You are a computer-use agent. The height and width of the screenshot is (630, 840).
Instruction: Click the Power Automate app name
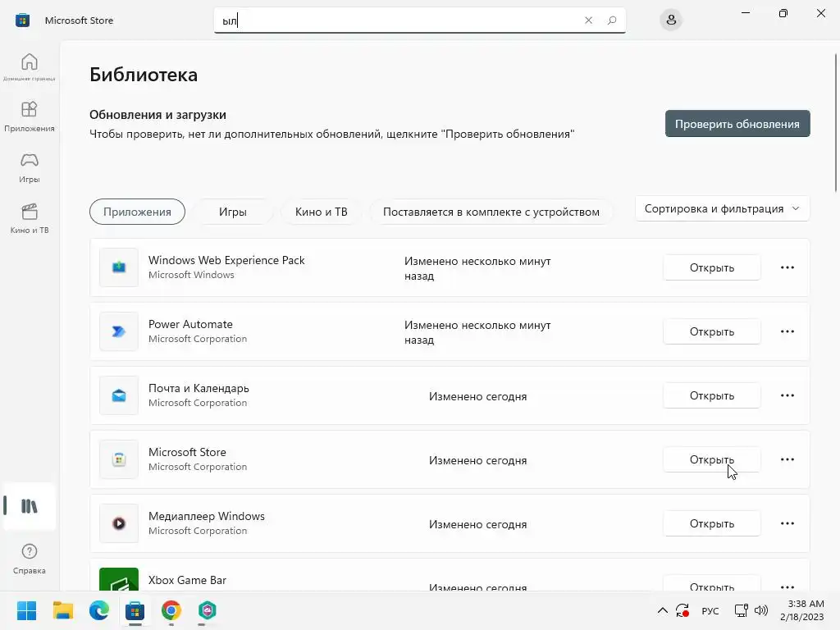pos(190,324)
